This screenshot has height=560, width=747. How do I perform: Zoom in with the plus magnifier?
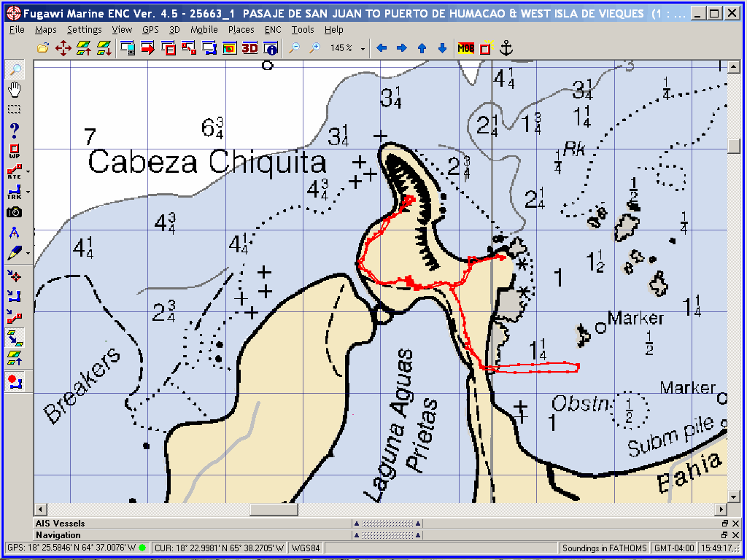314,48
